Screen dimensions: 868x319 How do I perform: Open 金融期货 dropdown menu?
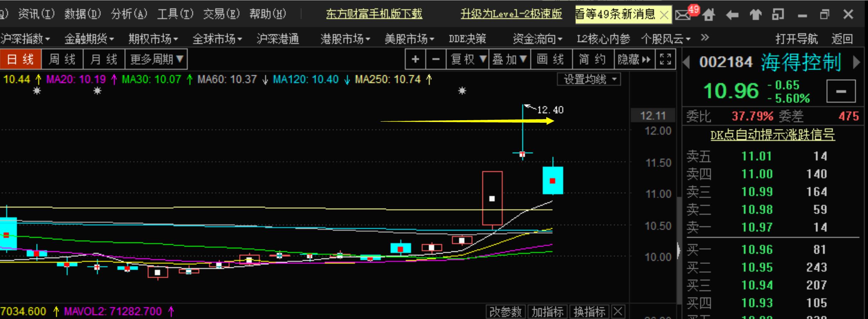click(x=89, y=38)
